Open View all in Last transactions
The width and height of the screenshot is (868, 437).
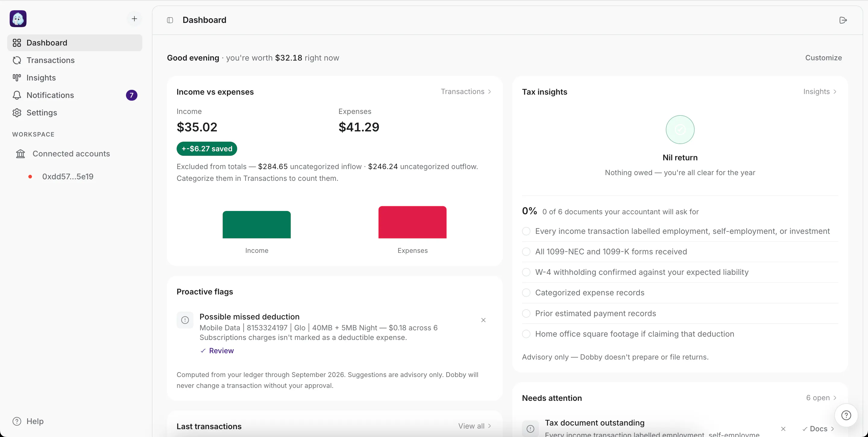pyautogui.click(x=474, y=426)
